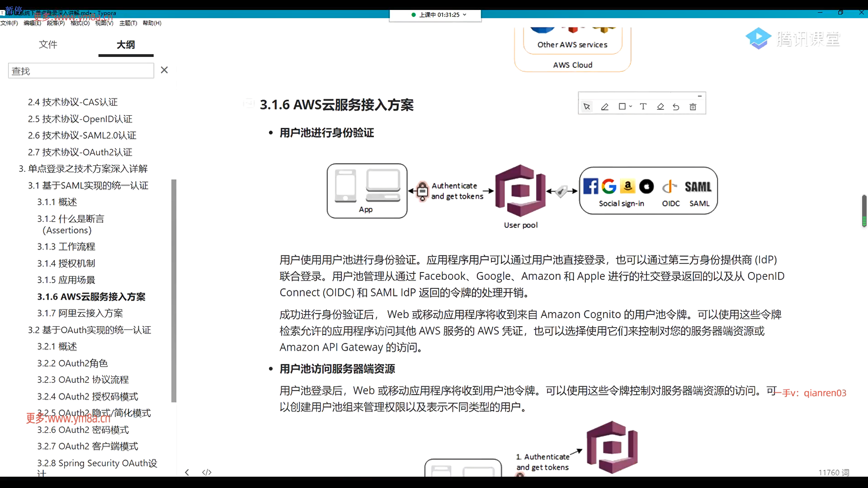Click the outline 查找 search field
The width and height of the screenshot is (868, 488).
[81, 71]
